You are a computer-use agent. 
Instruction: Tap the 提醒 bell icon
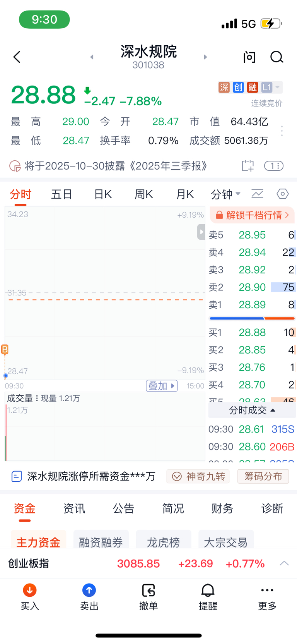point(208,596)
